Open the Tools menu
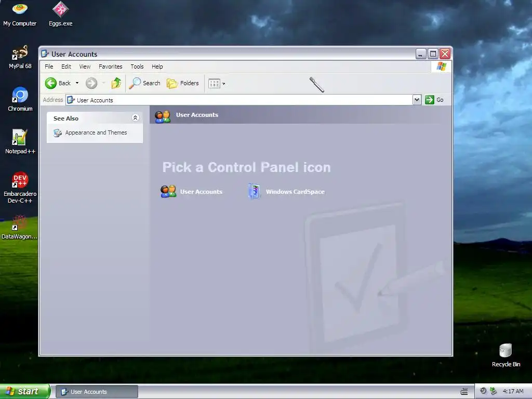 coord(137,66)
